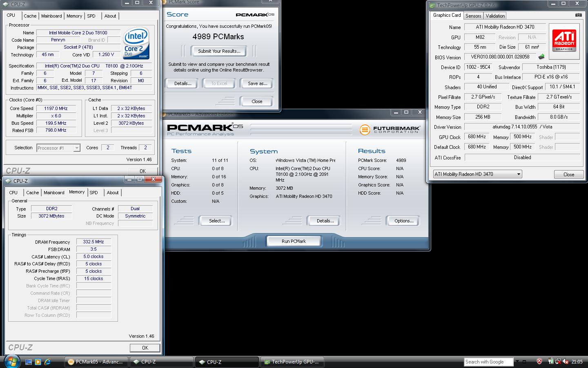
Task: Open the search provider dropdown arrow beside Google search
Action: coord(517,361)
